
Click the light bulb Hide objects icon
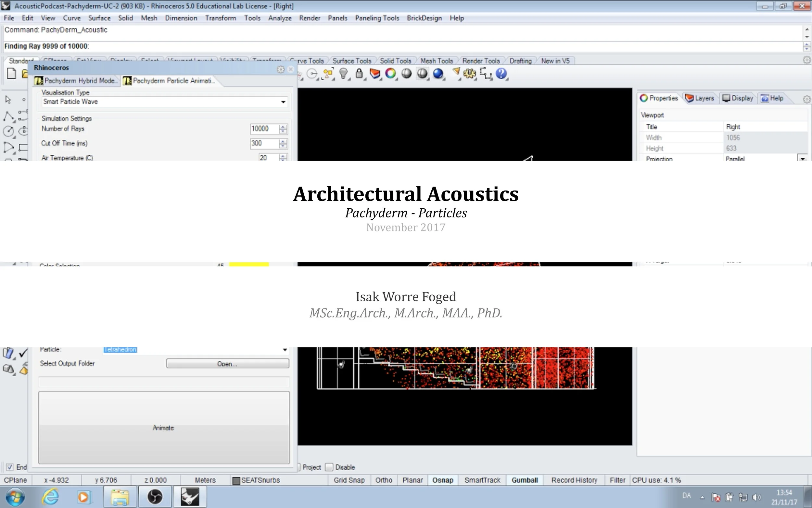(x=343, y=73)
